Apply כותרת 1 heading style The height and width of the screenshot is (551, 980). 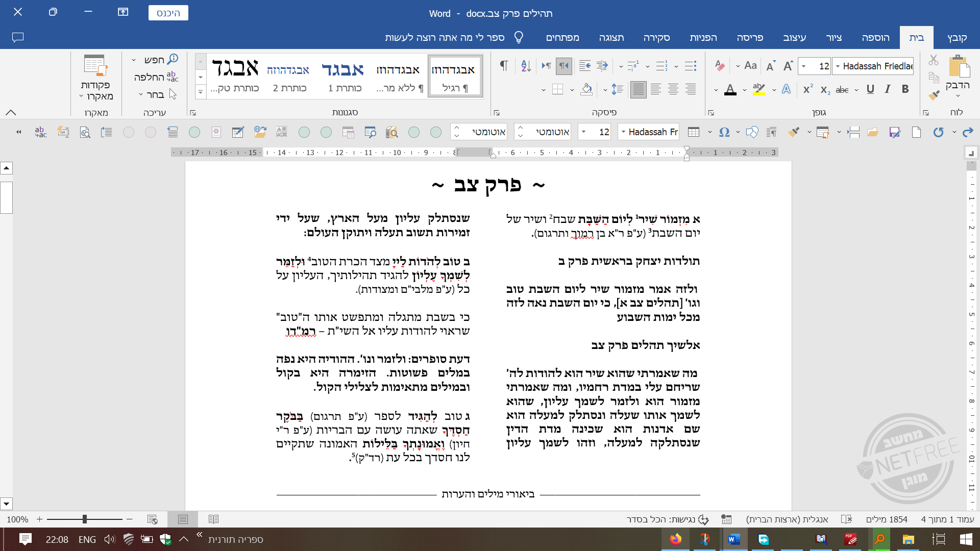click(x=343, y=76)
